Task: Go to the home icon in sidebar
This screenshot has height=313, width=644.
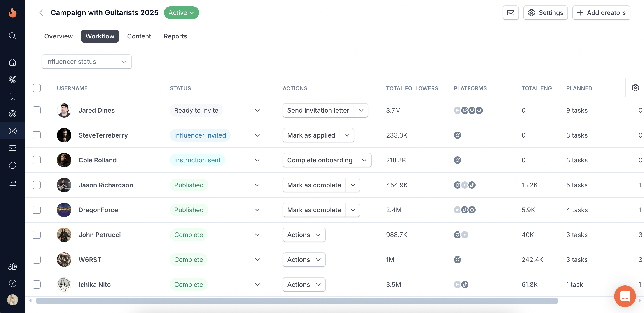Action: coord(12,62)
